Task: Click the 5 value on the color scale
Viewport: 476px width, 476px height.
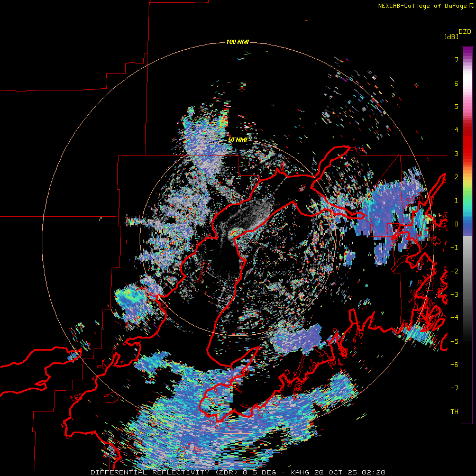Action: pyautogui.click(x=456, y=106)
